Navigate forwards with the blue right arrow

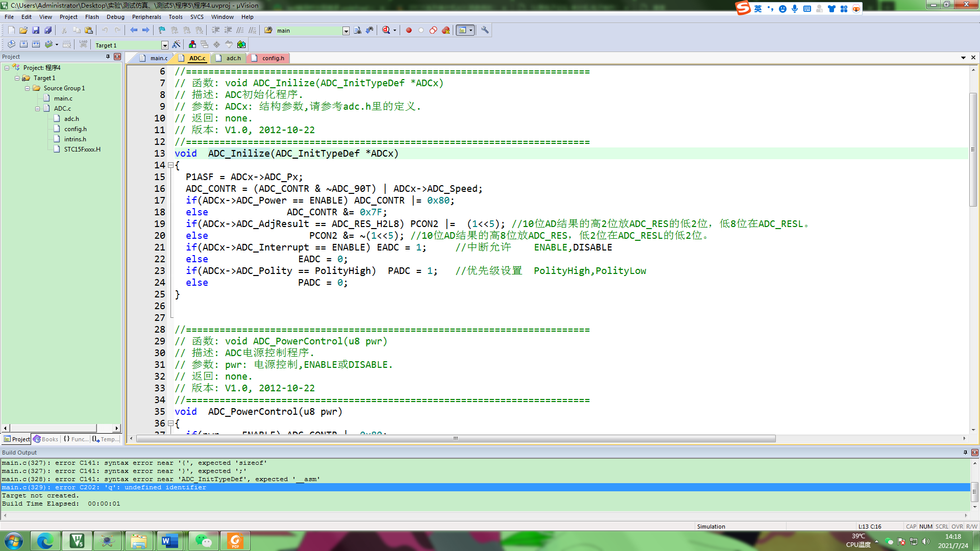pyautogui.click(x=146, y=31)
